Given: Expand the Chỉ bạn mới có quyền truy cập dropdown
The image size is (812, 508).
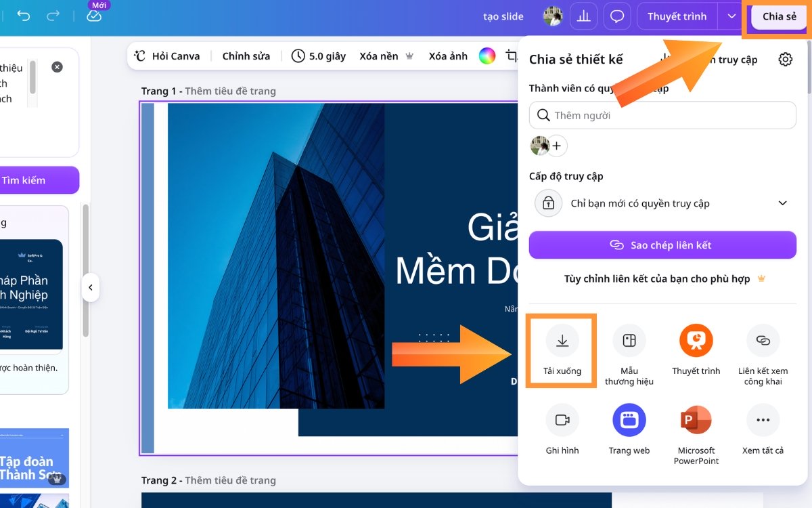Looking at the screenshot, I should coord(662,203).
